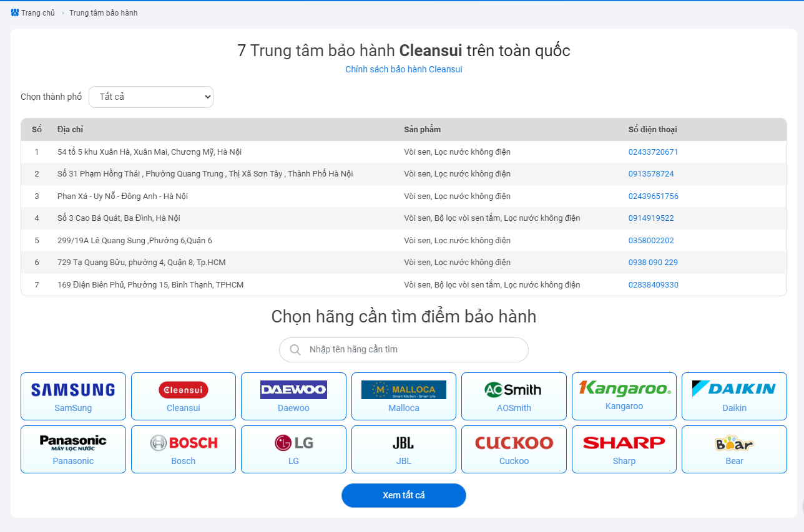Click the Số điện thoại column header
Image resolution: width=804 pixels, height=532 pixels.
tap(652, 130)
